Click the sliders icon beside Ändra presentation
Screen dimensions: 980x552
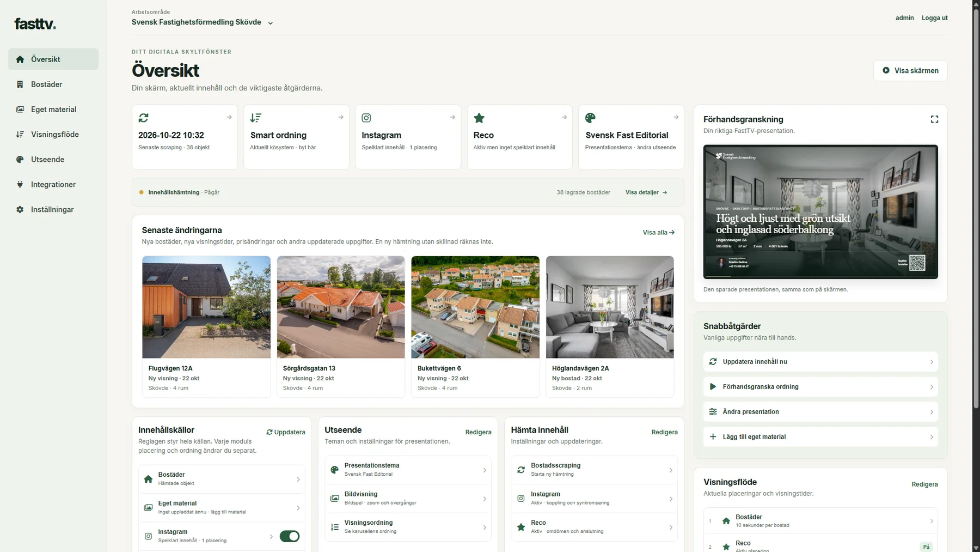(x=713, y=412)
